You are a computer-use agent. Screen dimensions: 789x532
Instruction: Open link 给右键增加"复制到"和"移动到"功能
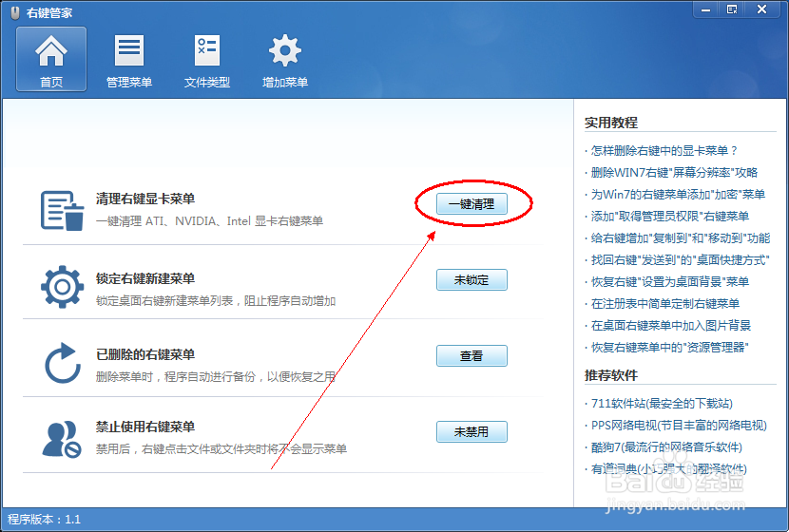point(681,237)
